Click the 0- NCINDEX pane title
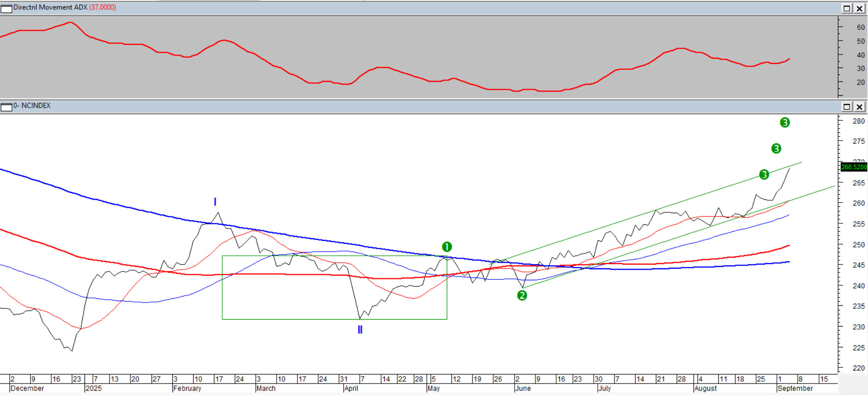The height and width of the screenshot is (395, 868). 32,106
